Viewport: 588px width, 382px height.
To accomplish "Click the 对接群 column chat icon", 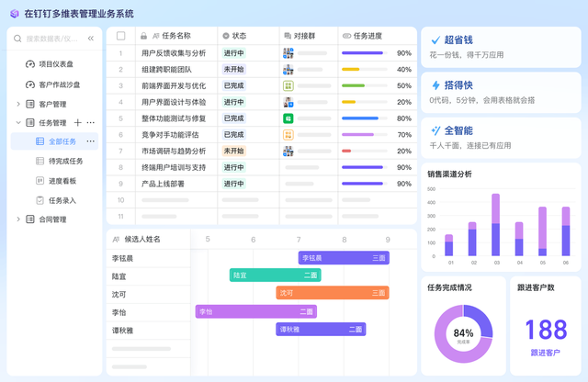I will tap(288, 36).
